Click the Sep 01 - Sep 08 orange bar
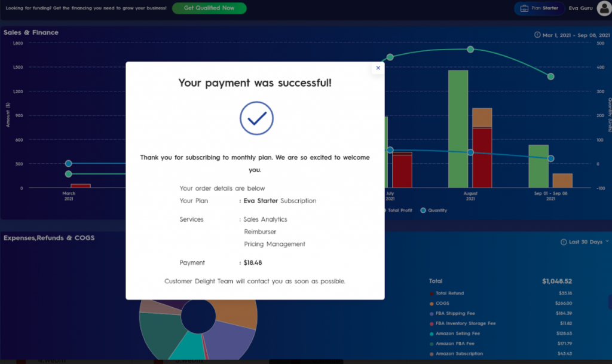Image resolution: width=612 pixels, height=364 pixels. 562,181
